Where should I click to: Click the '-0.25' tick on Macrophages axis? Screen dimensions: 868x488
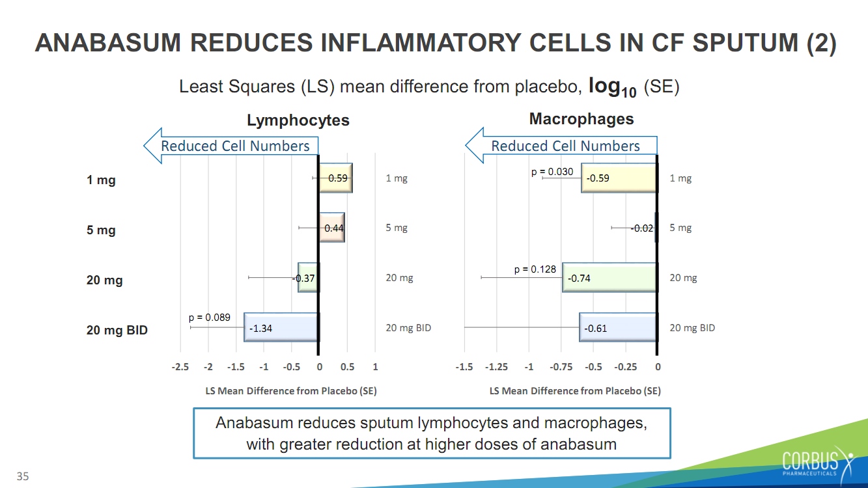pyautogui.click(x=625, y=367)
